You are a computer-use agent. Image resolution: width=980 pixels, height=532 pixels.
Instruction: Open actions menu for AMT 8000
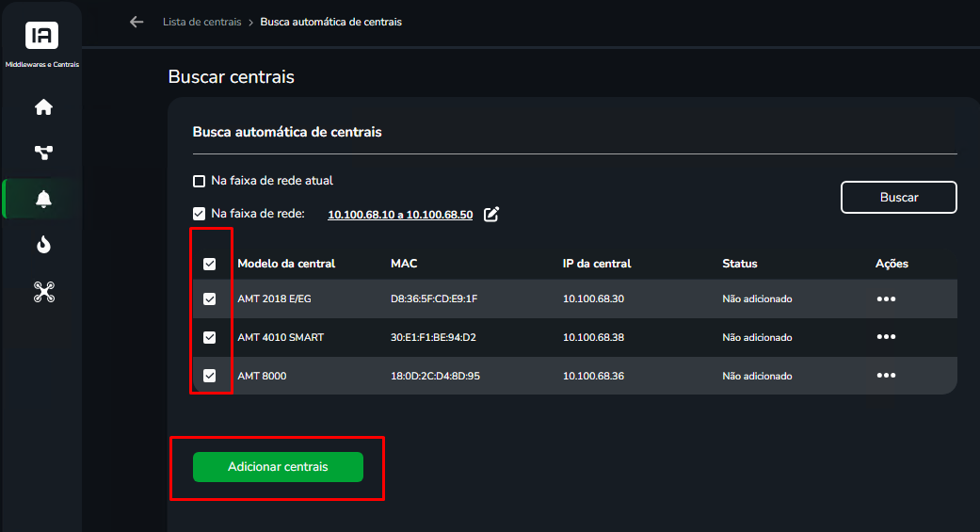(x=886, y=376)
